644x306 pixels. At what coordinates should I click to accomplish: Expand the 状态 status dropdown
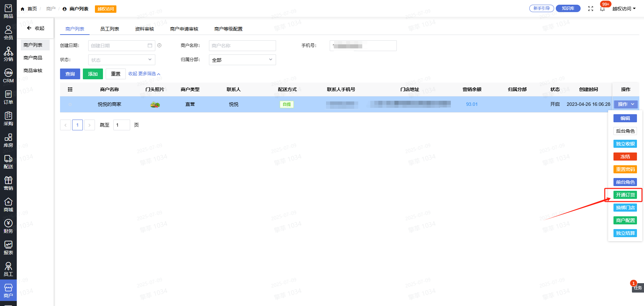[121, 60]
